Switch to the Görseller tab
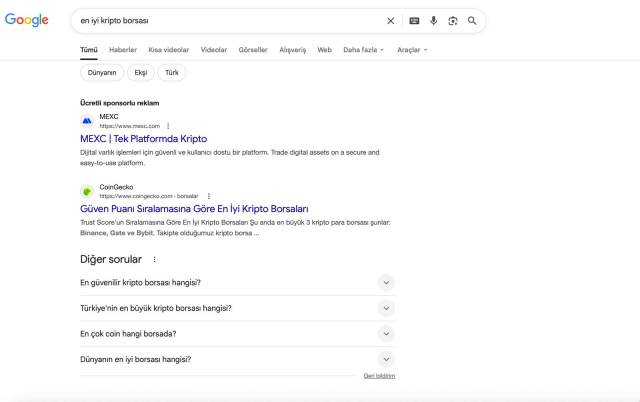640x402 pixels. (254, 49)
